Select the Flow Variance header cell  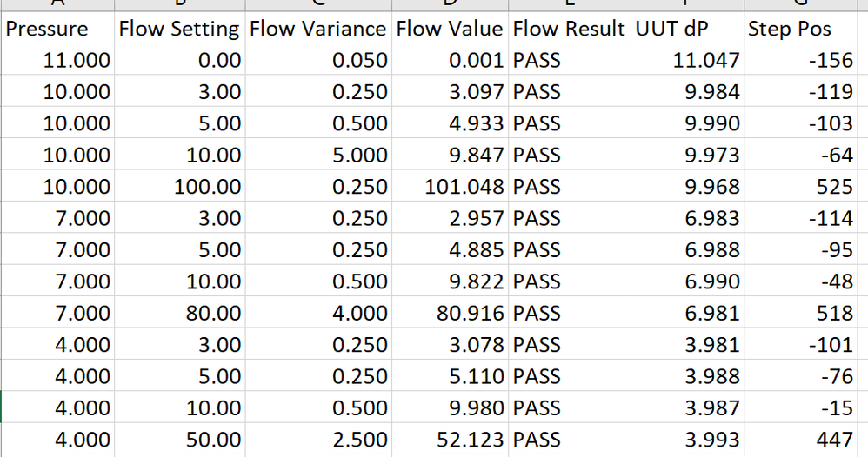[x=317, y=29]
